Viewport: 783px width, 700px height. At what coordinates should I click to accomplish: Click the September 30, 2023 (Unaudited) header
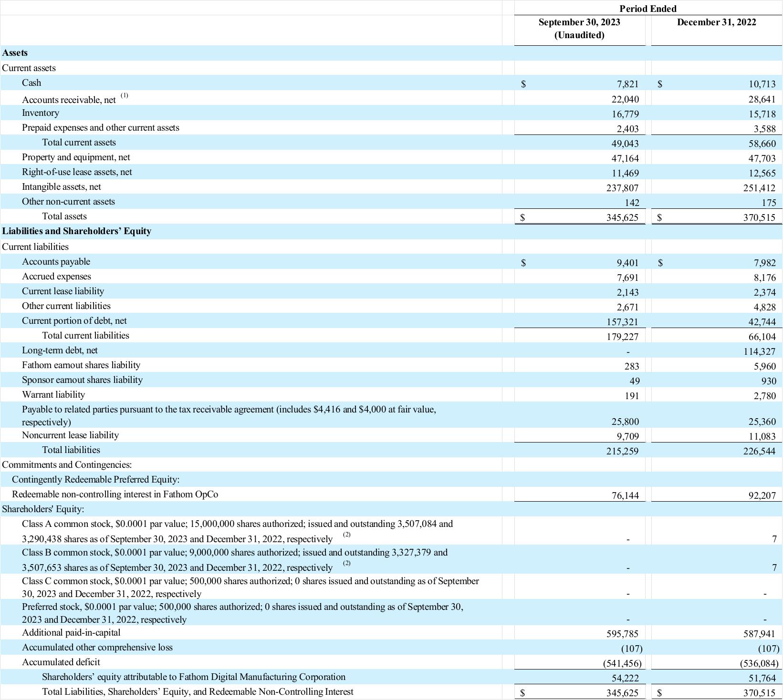(579, 29)
